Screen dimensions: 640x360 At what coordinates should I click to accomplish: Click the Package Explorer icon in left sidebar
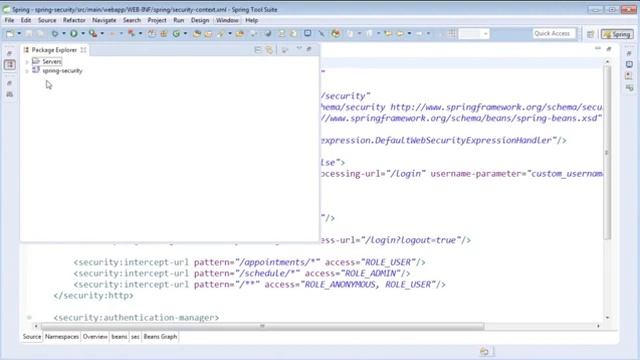tap(10, 64)
